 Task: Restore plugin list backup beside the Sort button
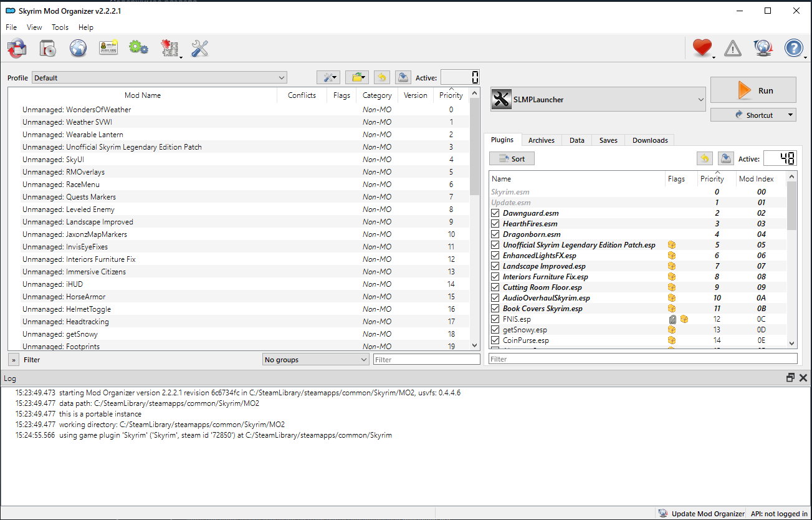coord(705,158)
